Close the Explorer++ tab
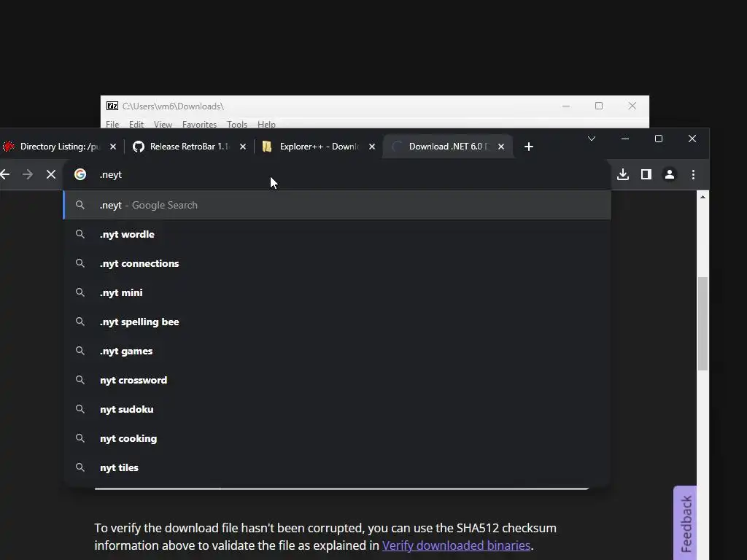This screenshot has width=747, height=560. click(372, 147)
